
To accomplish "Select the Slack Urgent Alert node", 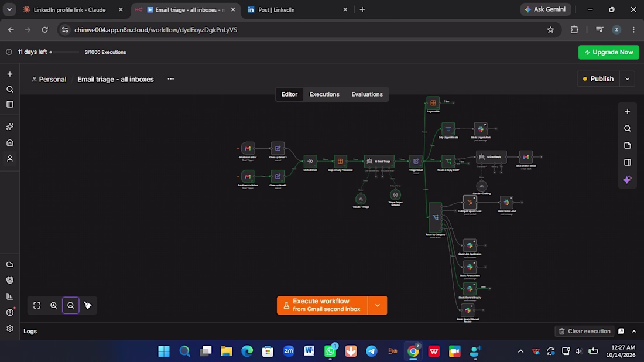I will pyautogui.click(x=481, y=129).
